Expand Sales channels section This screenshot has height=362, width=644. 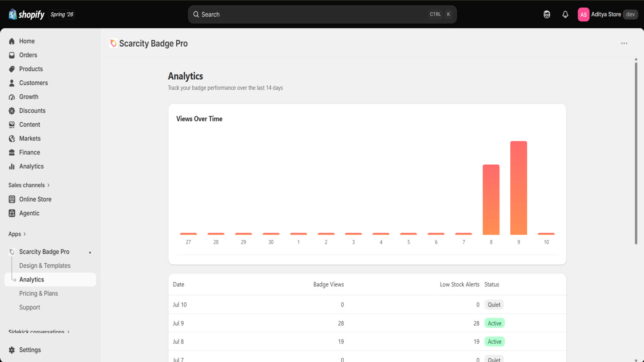[x=29, y=185]
